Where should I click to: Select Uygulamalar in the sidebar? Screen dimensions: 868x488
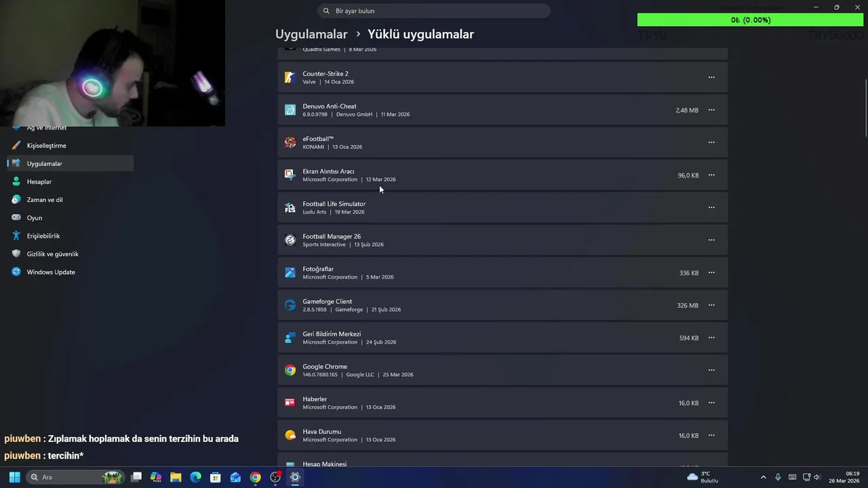[x=70, y=163]
